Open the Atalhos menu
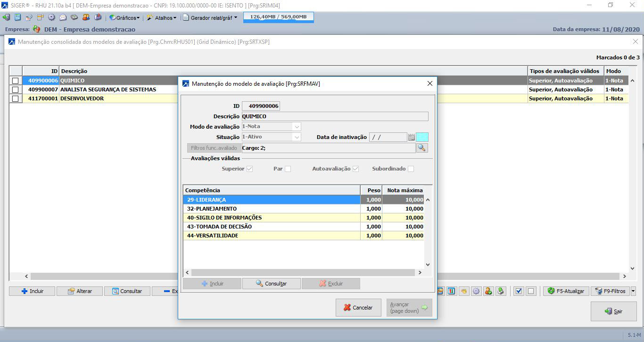644x342 pixels. (162, 17)
